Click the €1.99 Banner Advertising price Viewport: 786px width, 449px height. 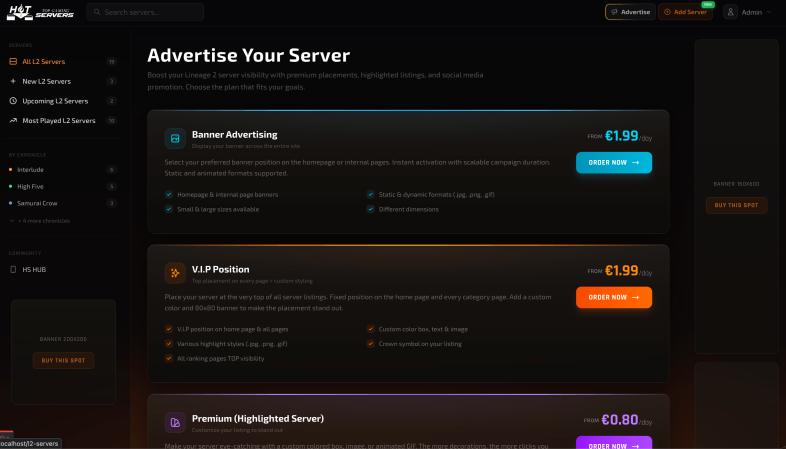tap(622, 136)
